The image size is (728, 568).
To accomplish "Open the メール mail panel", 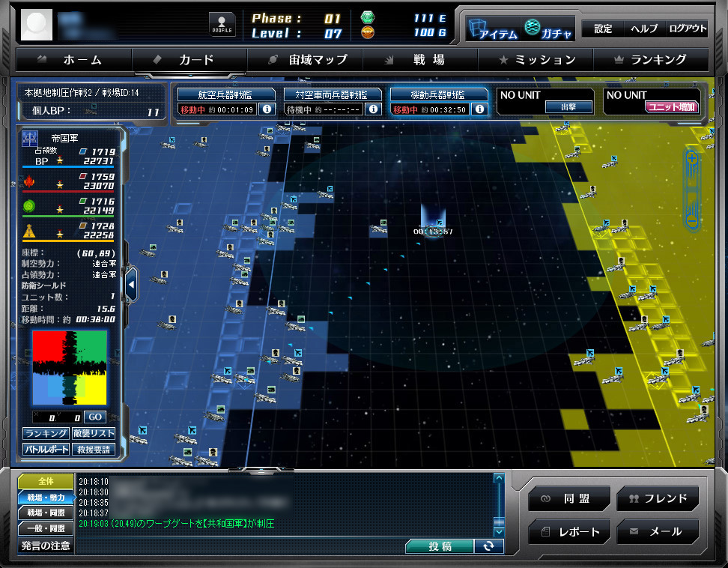I will pyautogui.click(x=658, y=532).
